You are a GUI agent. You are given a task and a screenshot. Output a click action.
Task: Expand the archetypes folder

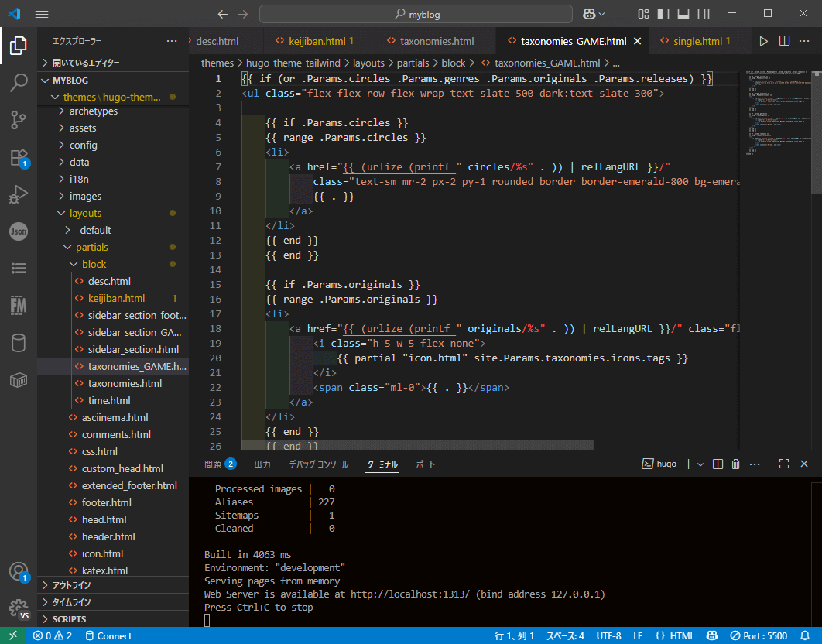93,111
